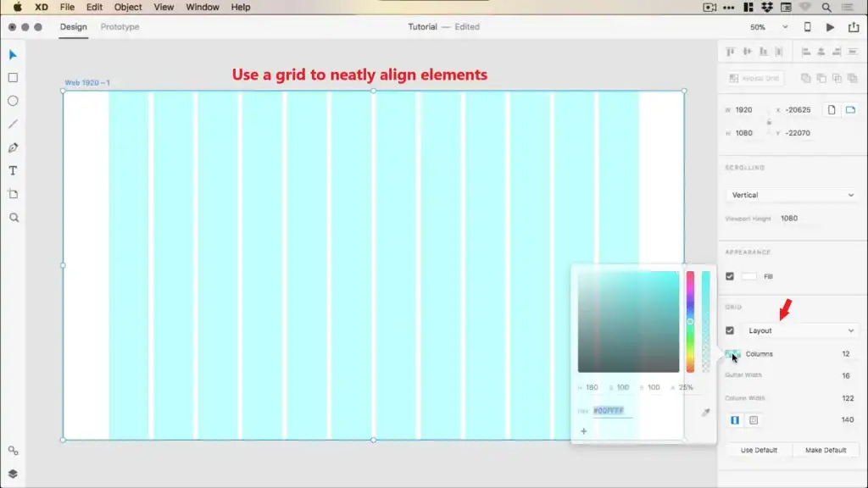Click the eyedropper in the color picker
The image size is (868, 488).
point(705,412)
